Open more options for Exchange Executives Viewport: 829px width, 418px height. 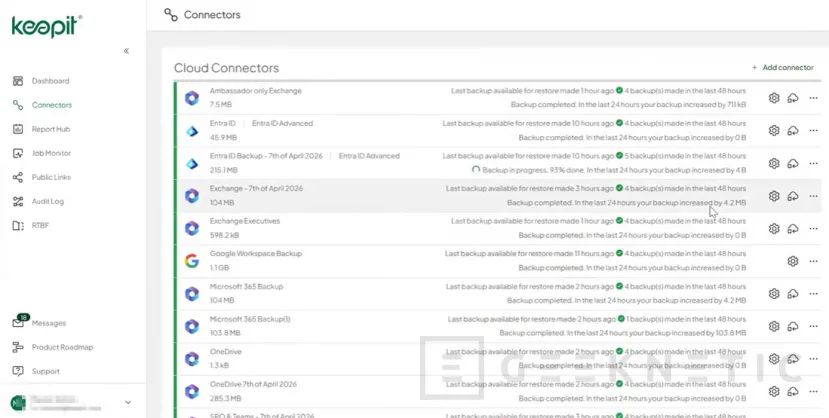click(813, 229)
